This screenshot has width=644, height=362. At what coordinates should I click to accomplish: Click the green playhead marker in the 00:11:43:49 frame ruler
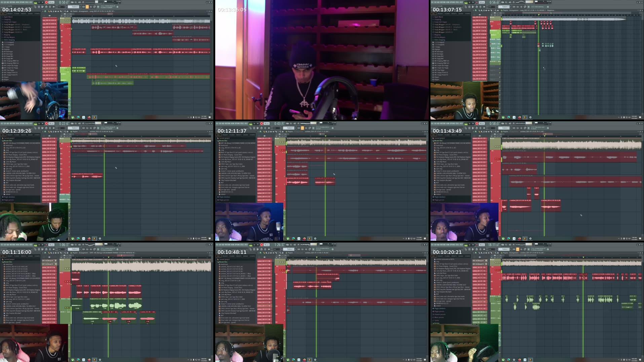point(544,136)
